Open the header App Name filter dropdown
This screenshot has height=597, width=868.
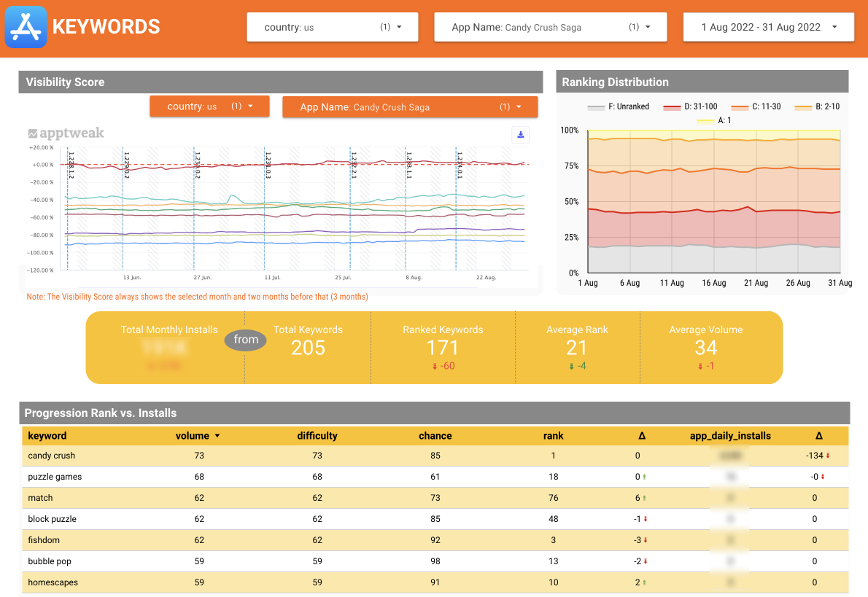click(x=550, y=27)
